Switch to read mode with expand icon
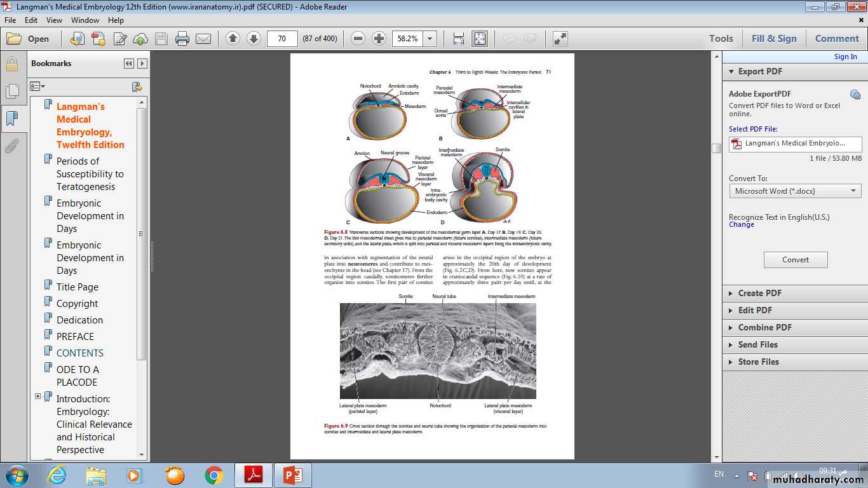The height and width of the screenshot is (488, 868). [x=560, y=39]
